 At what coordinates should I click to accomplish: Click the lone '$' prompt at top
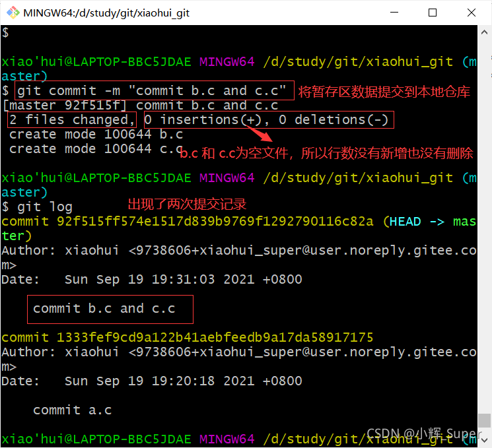click(5, 32)
